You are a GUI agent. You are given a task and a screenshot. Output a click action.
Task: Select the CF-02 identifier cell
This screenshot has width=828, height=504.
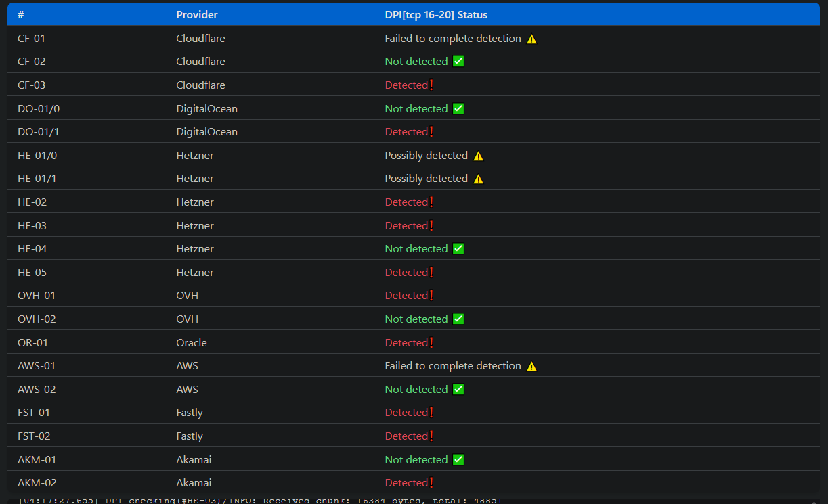click(x=32, y=62)
